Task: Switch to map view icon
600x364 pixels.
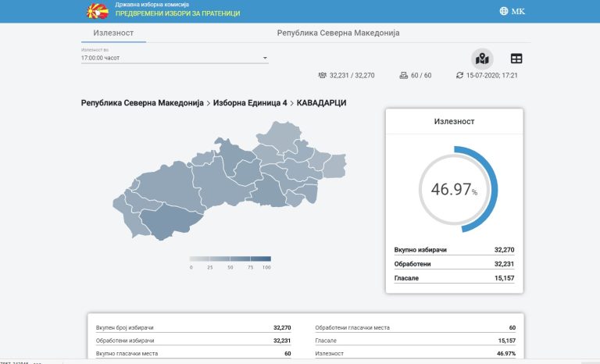Action: point(482,59)
